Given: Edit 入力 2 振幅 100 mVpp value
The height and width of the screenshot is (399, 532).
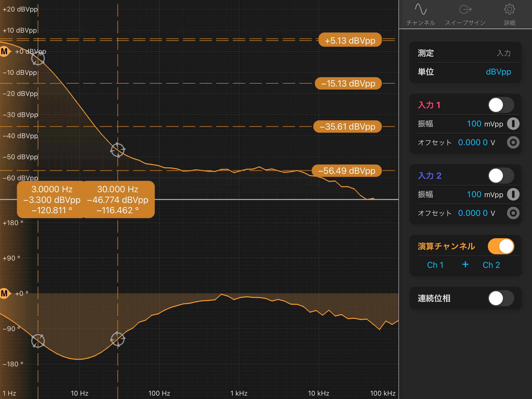Looking at the screenshot, I should click(x=485, y=194).
